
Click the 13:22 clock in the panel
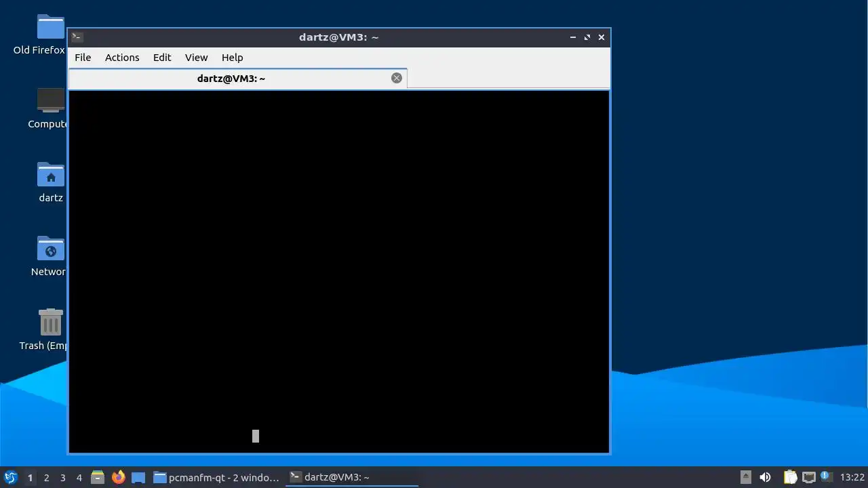coord(852,477)
